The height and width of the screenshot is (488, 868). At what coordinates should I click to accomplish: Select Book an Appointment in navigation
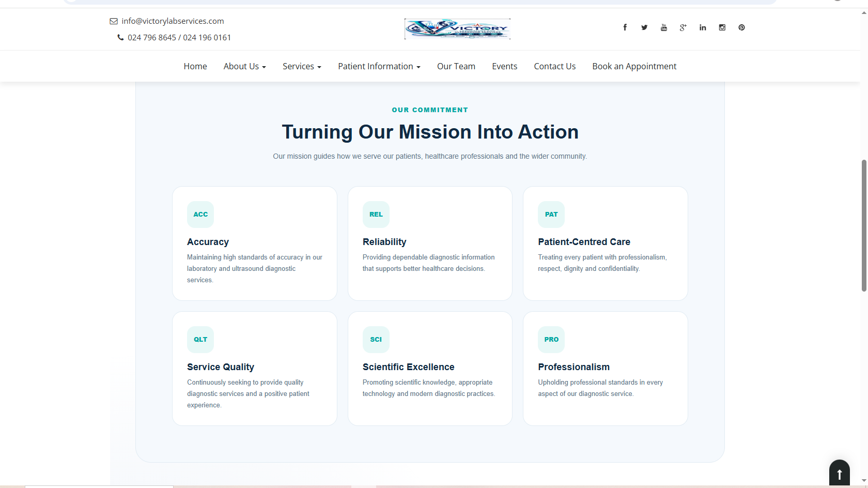pyautogui.click(x=634, y=66)
